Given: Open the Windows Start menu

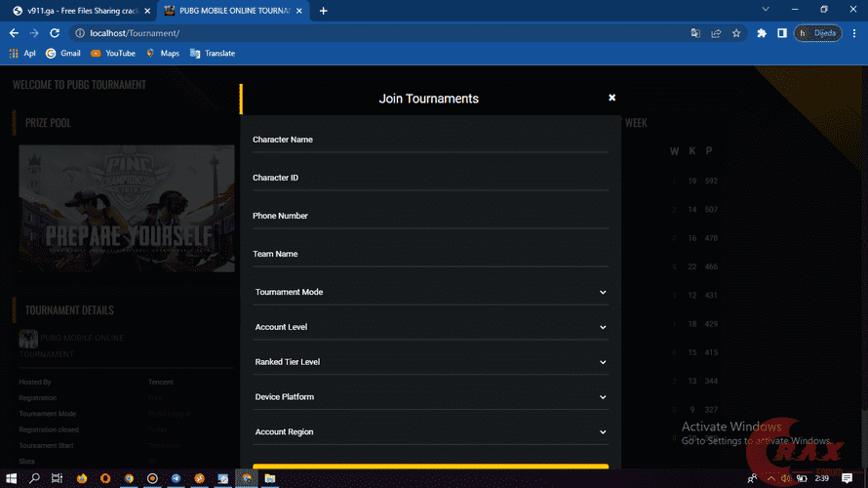Looking at the screenshot, I should tap(11, 478).
